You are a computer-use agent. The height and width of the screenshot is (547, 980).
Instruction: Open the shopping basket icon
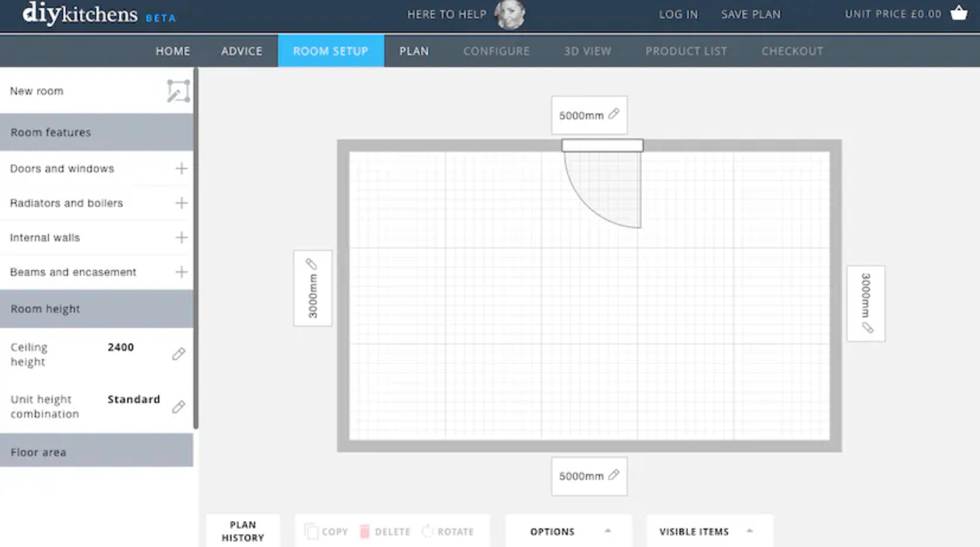(x=959, y=14)
